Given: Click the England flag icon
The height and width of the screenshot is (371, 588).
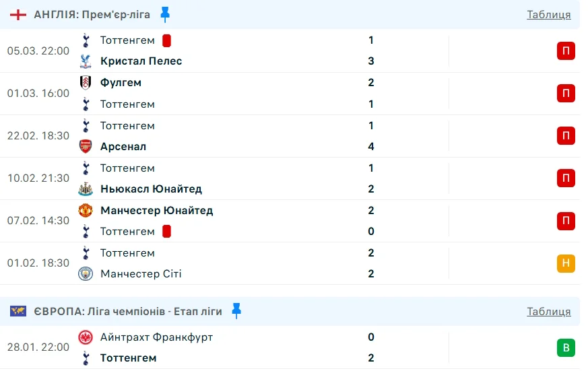Looking at the screenshot, I should coord(18,15).
